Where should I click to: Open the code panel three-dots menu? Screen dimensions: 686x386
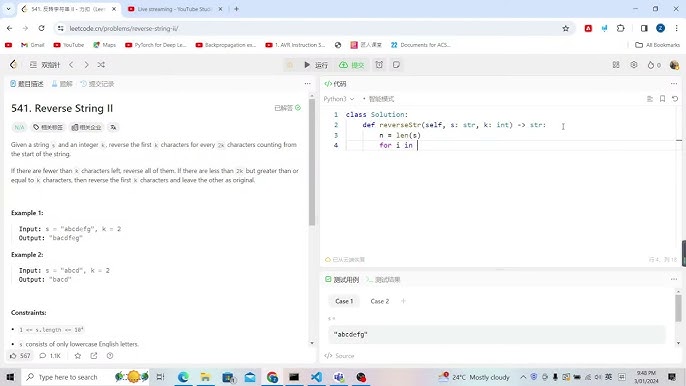674,84
